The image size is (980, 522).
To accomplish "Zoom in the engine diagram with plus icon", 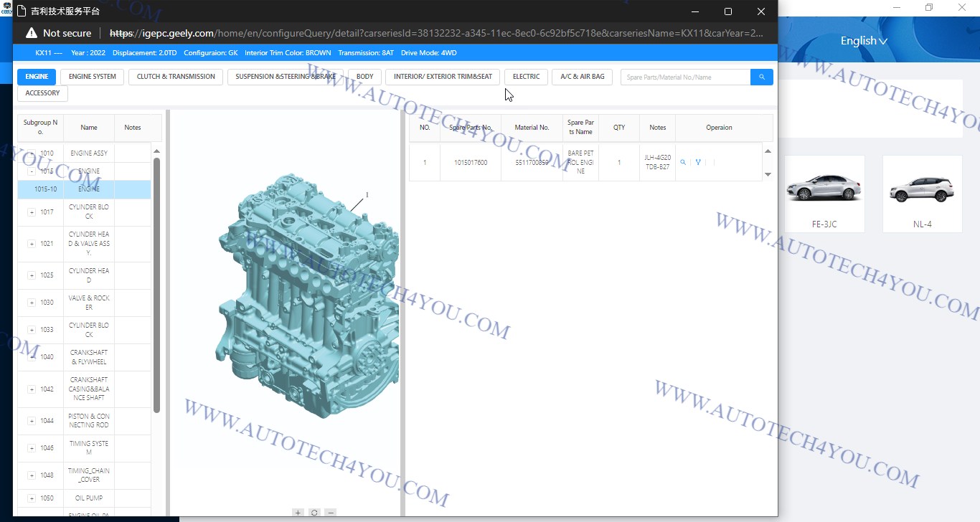I will pyautogui.click(x=298, y=513).
